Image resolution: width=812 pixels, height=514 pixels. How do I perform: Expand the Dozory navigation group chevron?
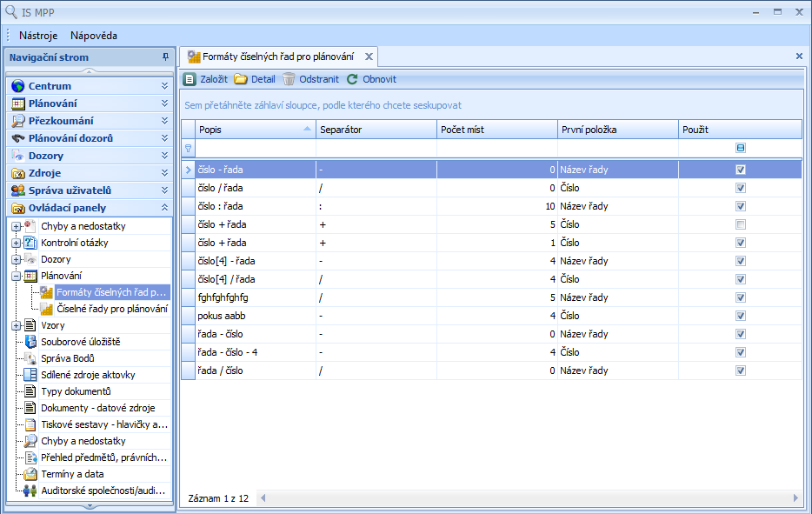(x=164, y=156)
